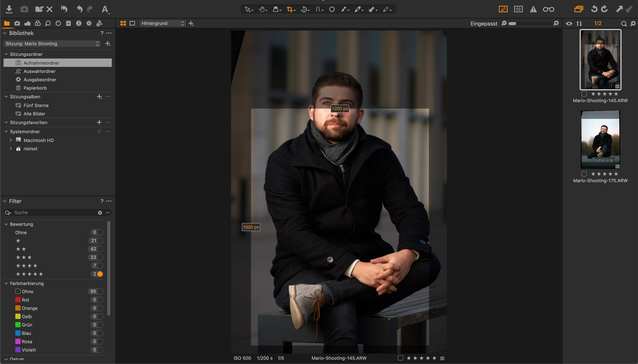Open the Capture tool tab
638x364 pixels.
point(17,23)
